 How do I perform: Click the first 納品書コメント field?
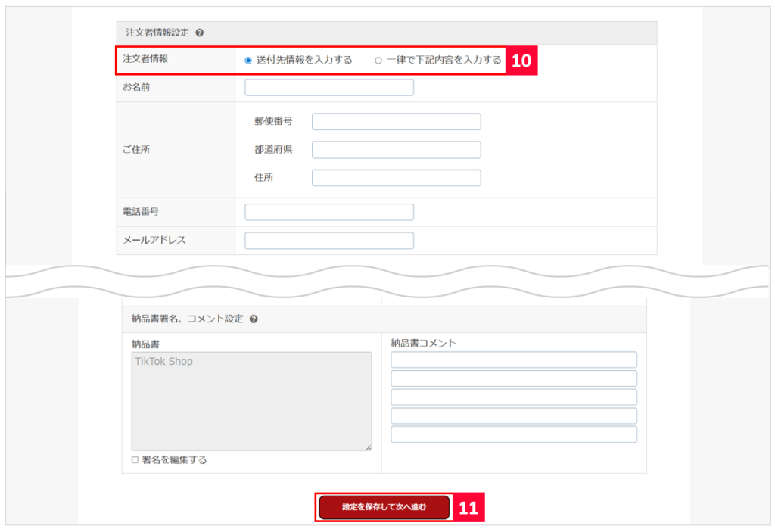(x=513, y=359)
